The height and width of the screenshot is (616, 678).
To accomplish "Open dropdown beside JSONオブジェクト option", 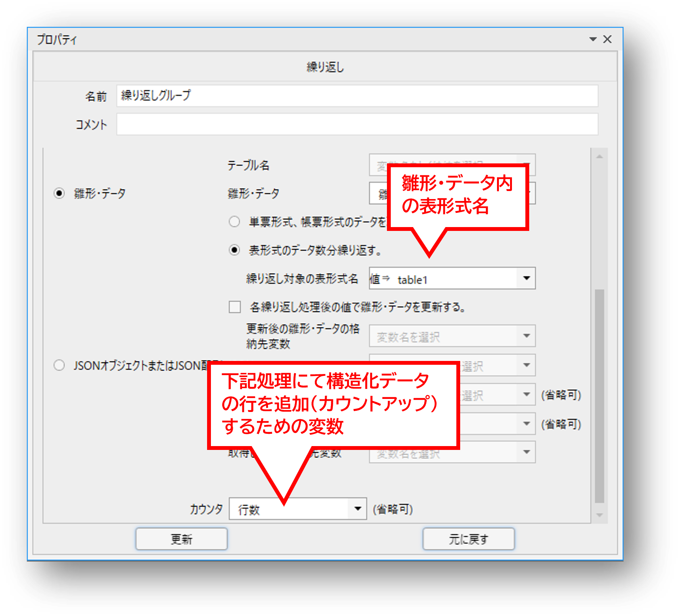I will tap(527, 365).
